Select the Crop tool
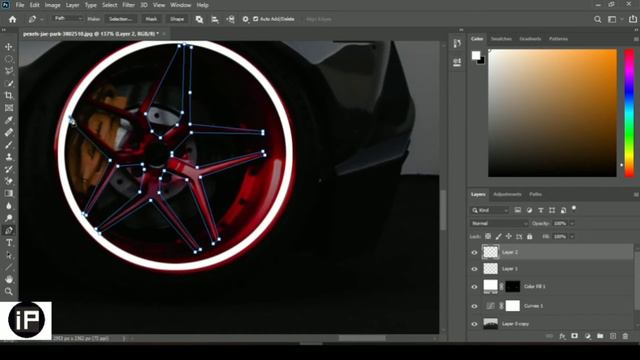Viewport: 640px width, 360px height. coord(9,96)
